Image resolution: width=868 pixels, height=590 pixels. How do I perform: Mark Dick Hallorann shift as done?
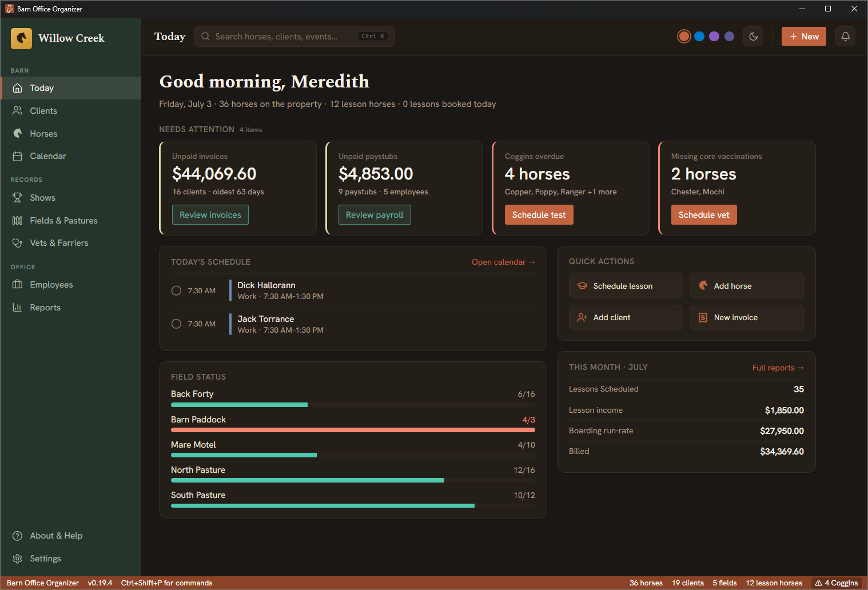pos(176,290)
